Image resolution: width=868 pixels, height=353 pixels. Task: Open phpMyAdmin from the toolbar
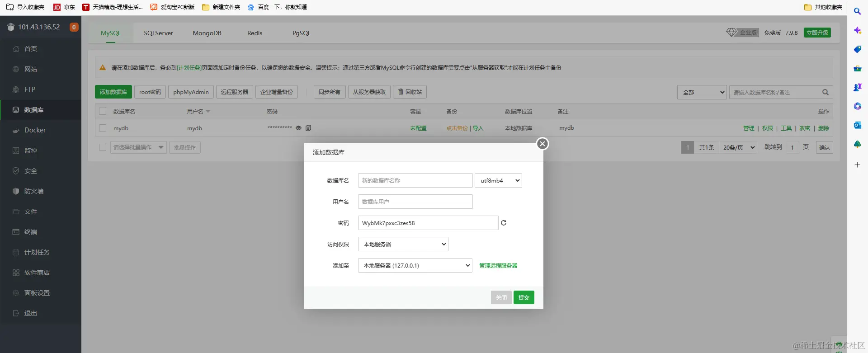[x=191, y=92]
